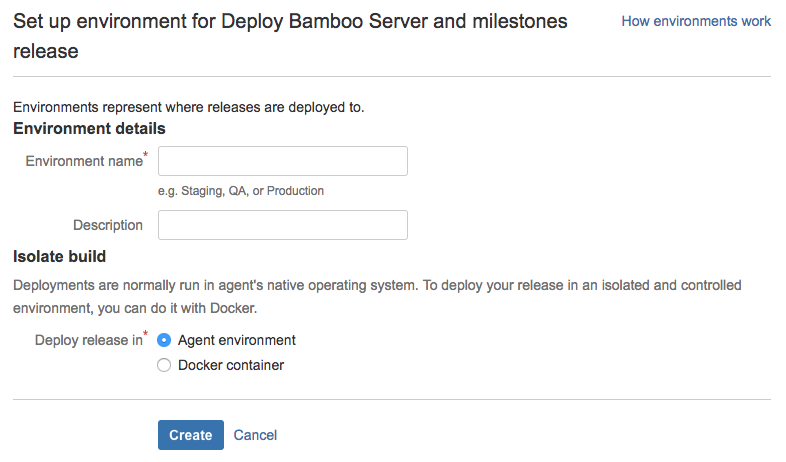
Task: Click the blue Create button
Action: click(191, 435)
